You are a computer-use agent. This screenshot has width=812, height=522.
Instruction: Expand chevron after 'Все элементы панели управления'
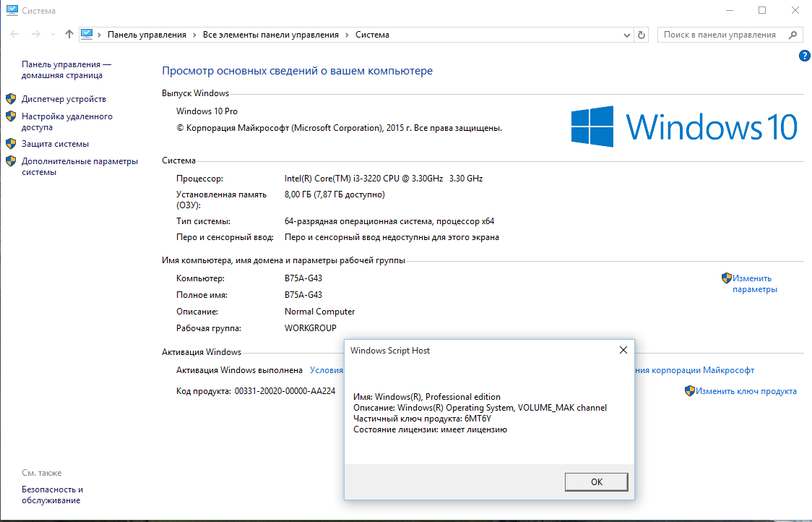click(x=347, y=35)
